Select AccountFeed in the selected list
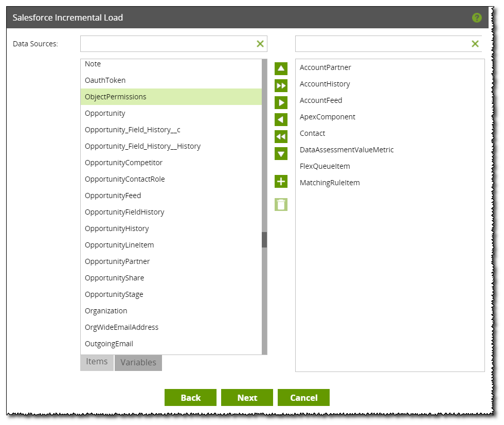This screenshot has height=425, width=504. click(390, 100)
